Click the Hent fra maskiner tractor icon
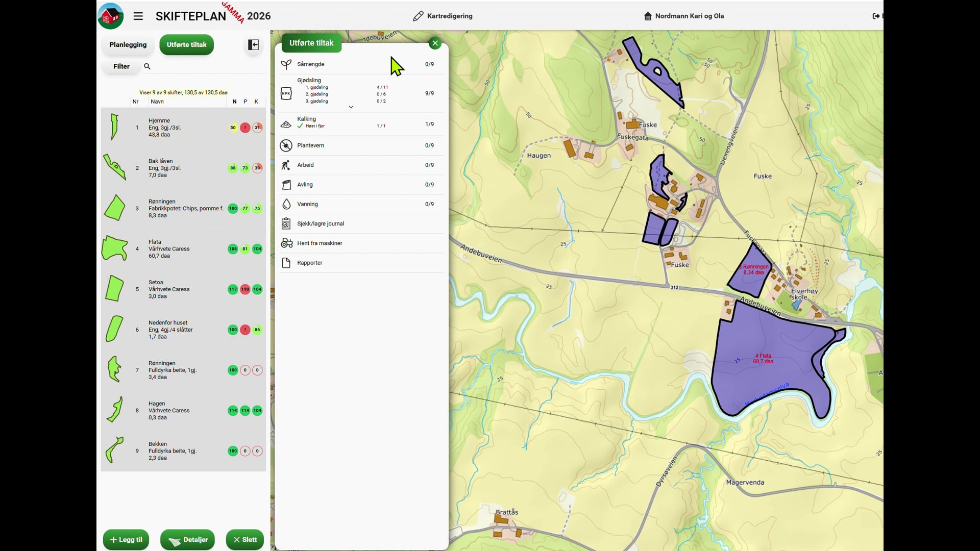This screenshot has width=980, height=551. point(286,243)
